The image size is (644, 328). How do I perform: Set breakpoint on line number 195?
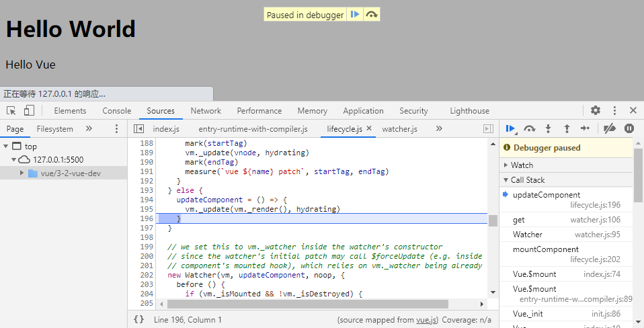[147, 209]
